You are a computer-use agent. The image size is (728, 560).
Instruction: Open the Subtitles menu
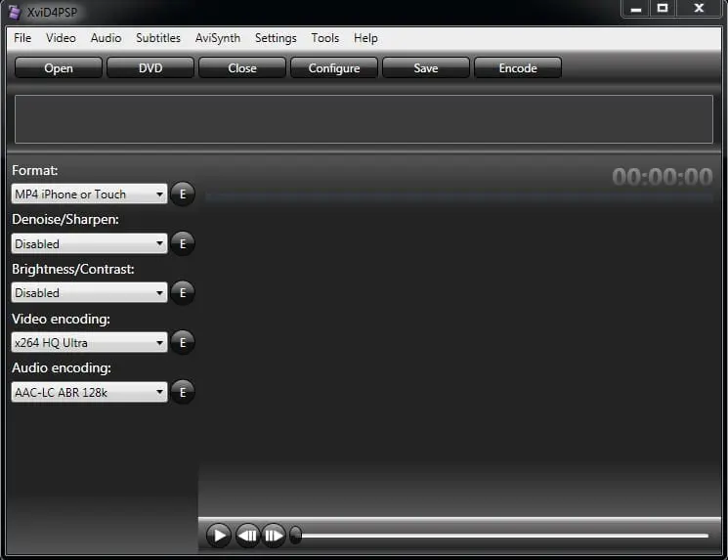coord(158,38)
